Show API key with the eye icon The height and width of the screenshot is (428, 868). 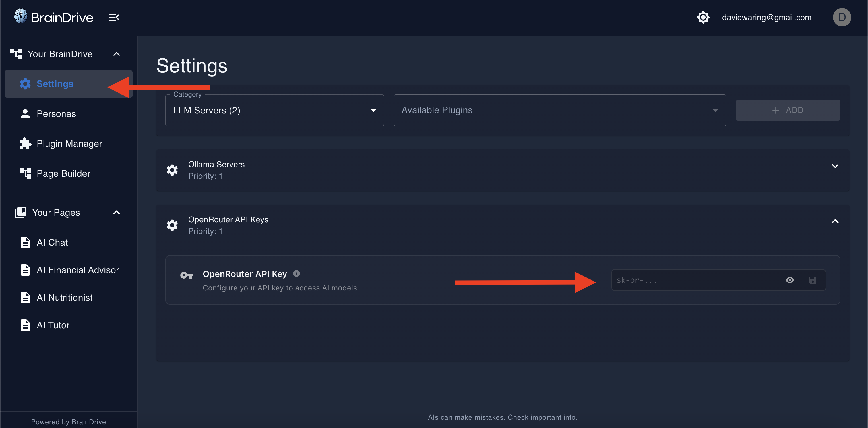coord(789,280)
